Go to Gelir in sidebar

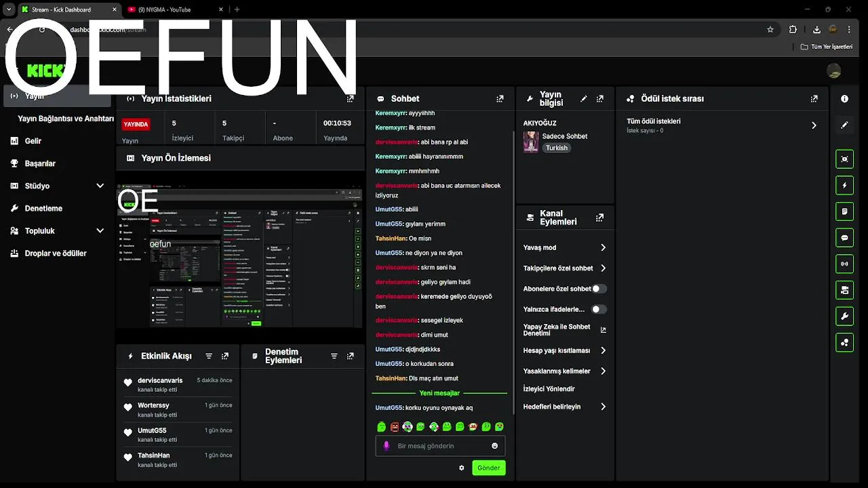[33, 141]
